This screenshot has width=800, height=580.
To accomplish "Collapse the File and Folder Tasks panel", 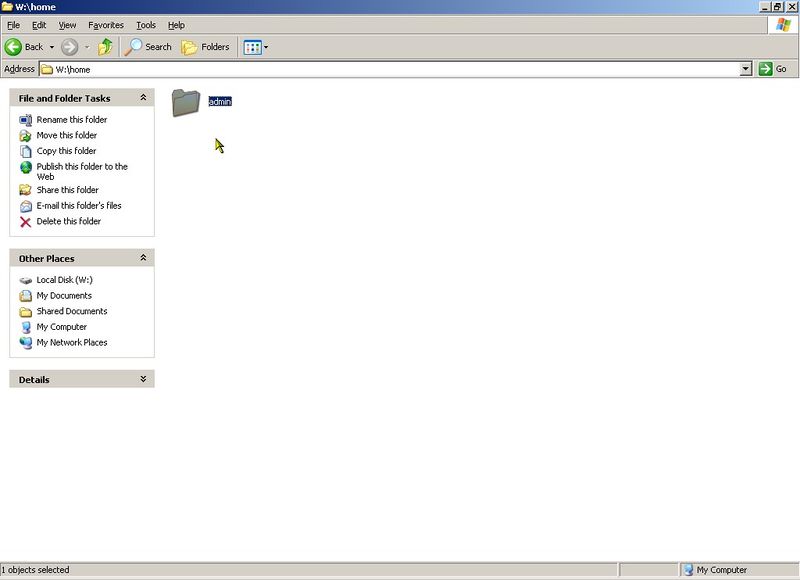I will pos(143,97).
